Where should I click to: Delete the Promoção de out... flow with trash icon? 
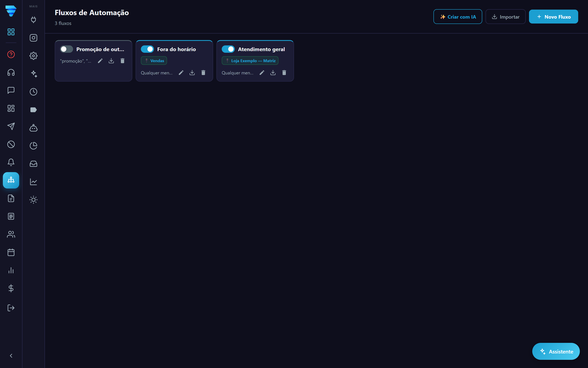[122, 61]
